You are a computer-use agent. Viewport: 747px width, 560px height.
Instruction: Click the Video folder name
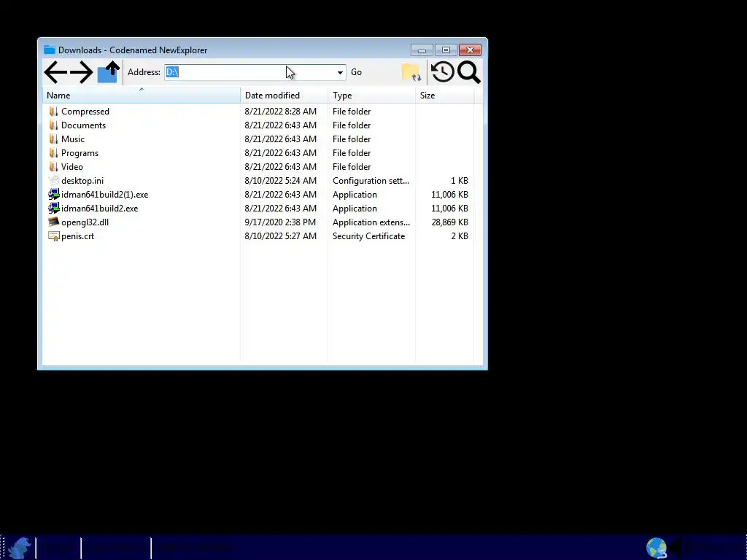[x=72, y=167]
